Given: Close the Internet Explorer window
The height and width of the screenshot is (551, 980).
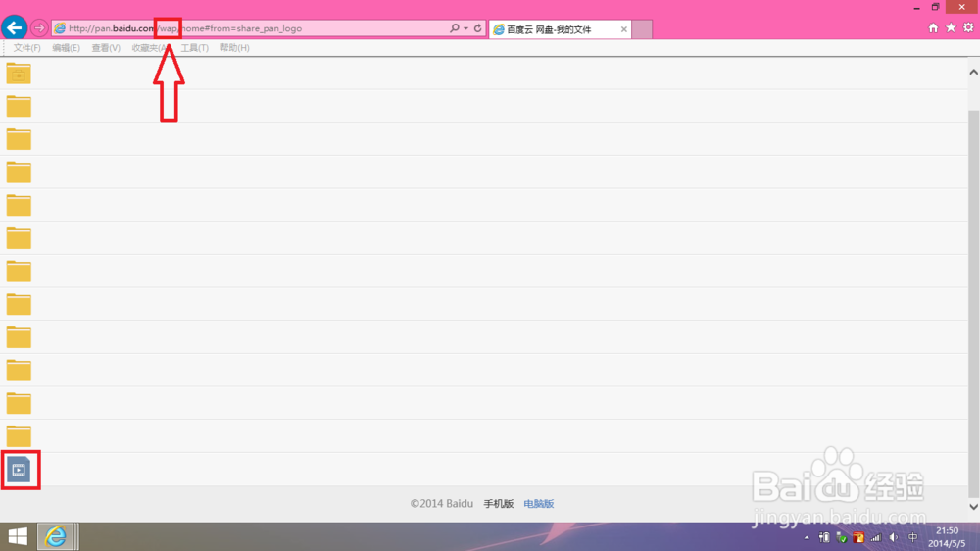Looking at the screenshot, I should pos(962,7).
